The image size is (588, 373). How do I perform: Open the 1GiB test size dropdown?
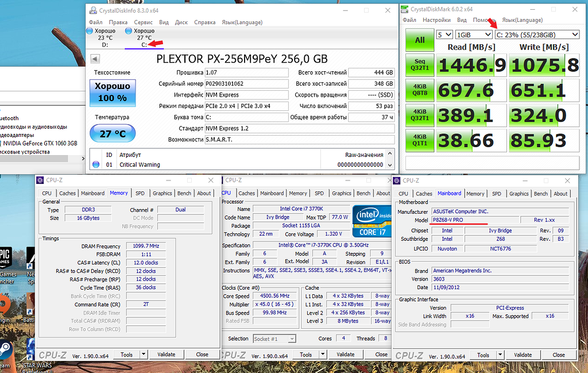474,34
